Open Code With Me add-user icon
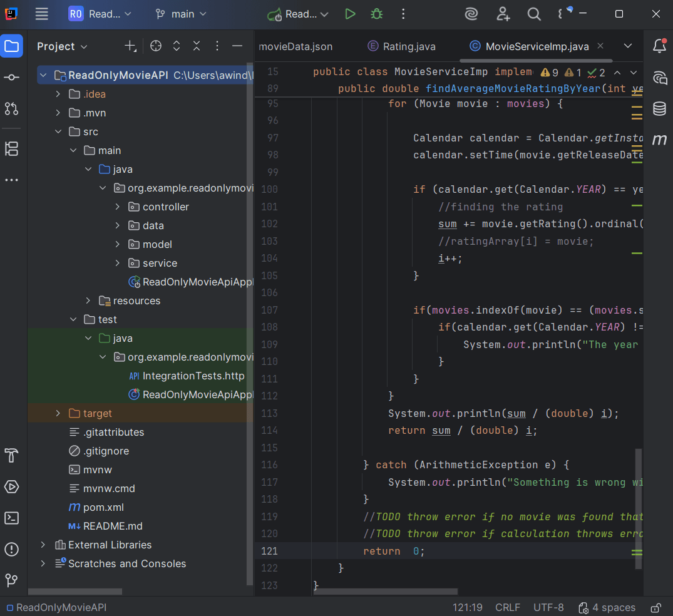 pyautogui.click(x=503, y=14)
